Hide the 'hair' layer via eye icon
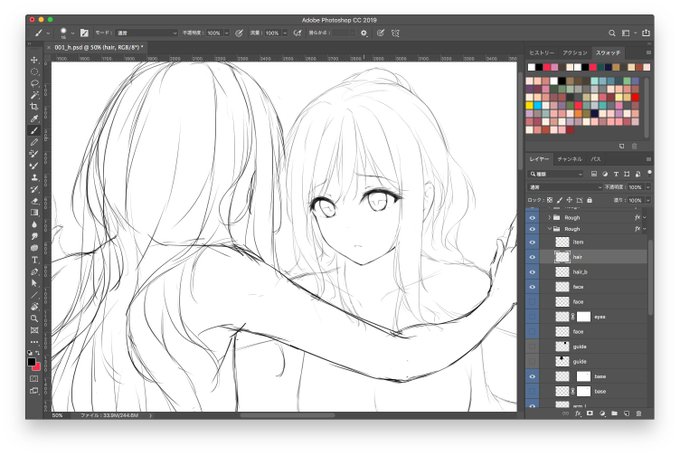Viewport: 680px width, 456px height. (x=532, y=257)
